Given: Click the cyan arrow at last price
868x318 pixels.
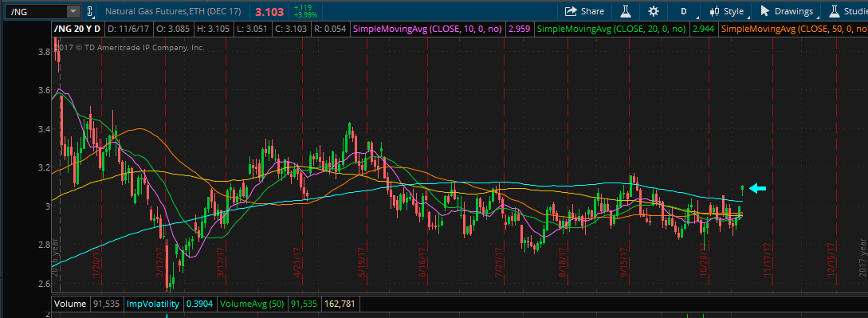Looking at the screenshot, I should 757,189.
